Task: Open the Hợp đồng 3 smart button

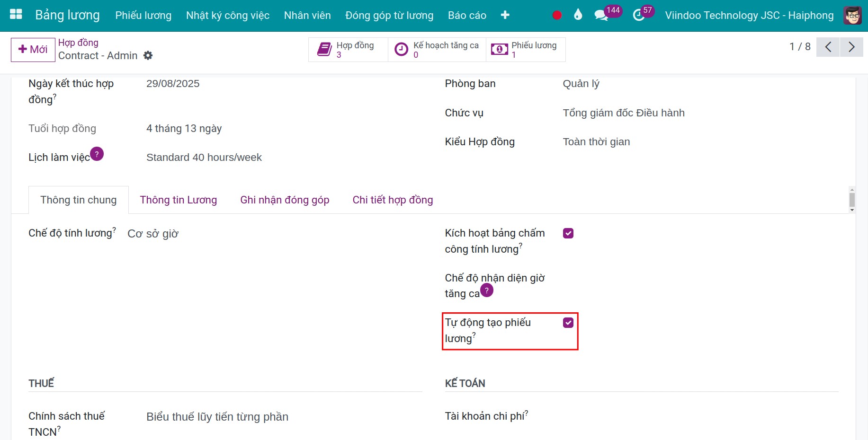Action: coord(348,50)
